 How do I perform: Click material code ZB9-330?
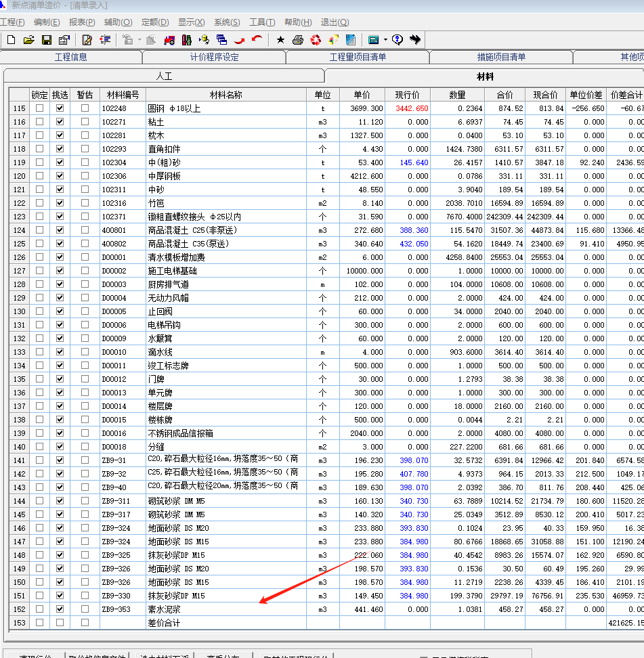coord(116,596)
